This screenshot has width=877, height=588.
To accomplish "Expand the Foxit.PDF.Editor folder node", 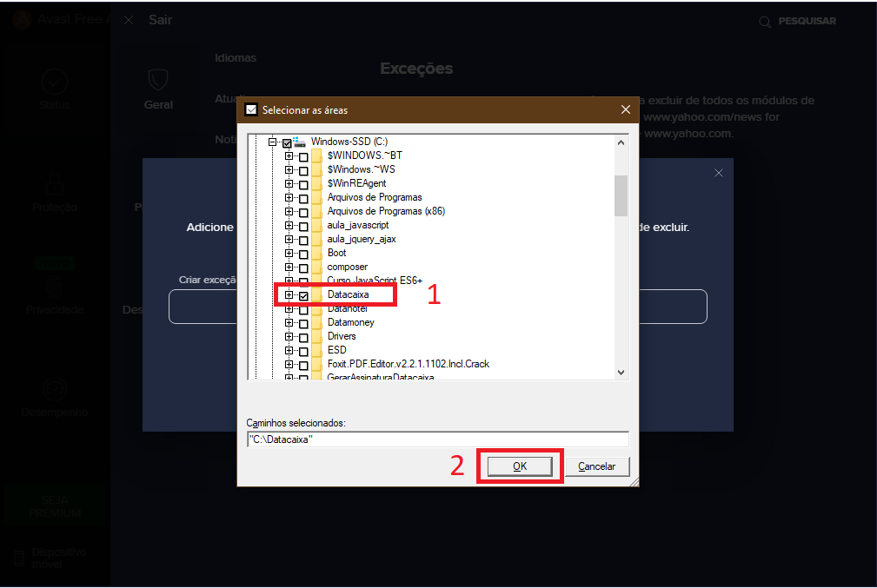I will (289, 365).
